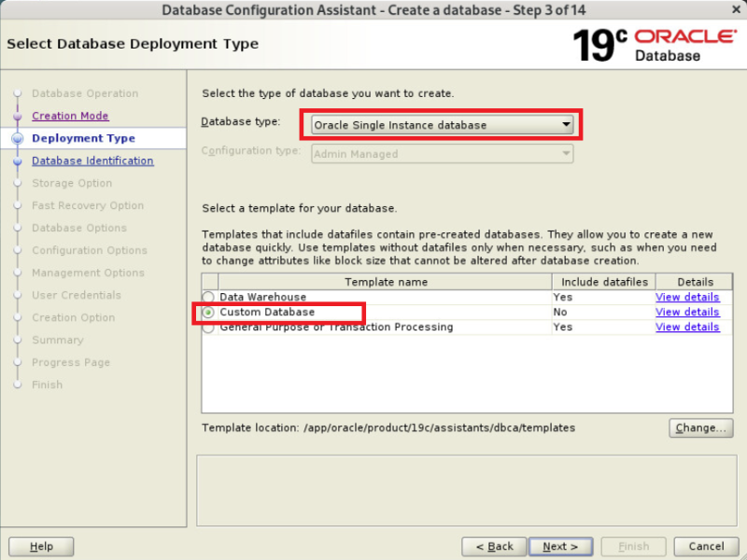The width and height of the screenshot is (747, 560).
Task: Select the Custom Database radio button
Action: click(208, 312)
